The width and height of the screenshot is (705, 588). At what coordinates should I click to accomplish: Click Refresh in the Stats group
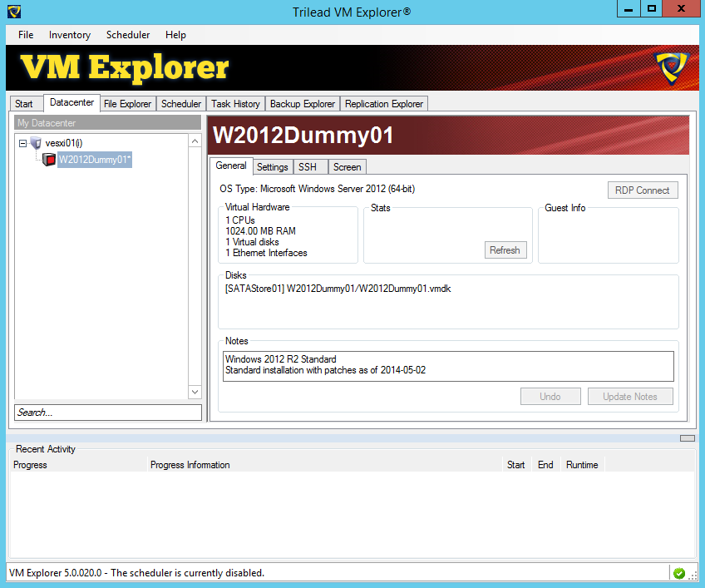[x=505, y=250]
